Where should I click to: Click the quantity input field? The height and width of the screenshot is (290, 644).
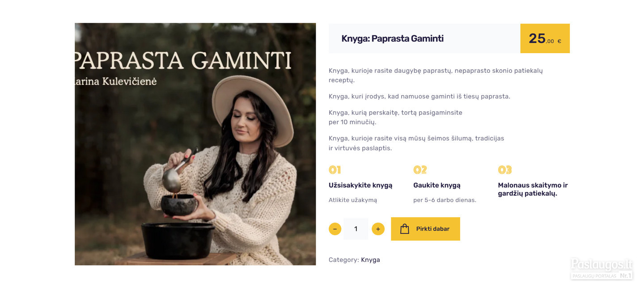356,229
